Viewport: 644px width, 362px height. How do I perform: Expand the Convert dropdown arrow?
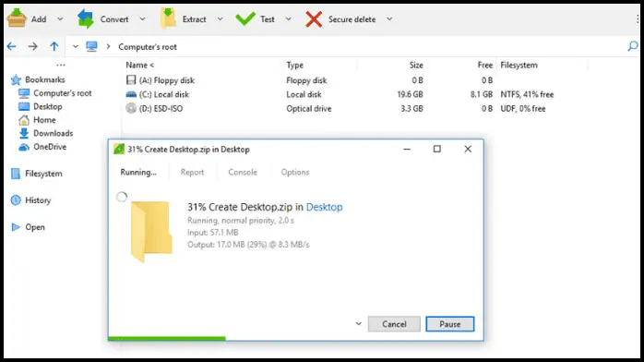[x=142, y=18]
